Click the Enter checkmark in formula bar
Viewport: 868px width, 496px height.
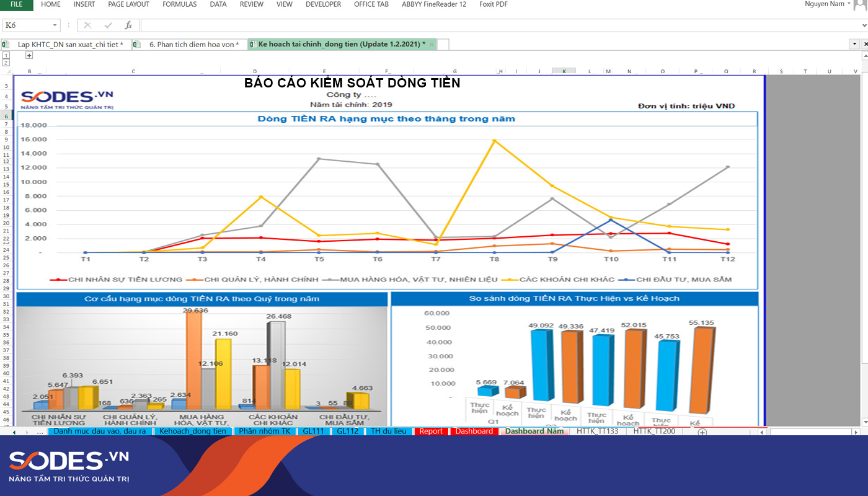point(108,25)
